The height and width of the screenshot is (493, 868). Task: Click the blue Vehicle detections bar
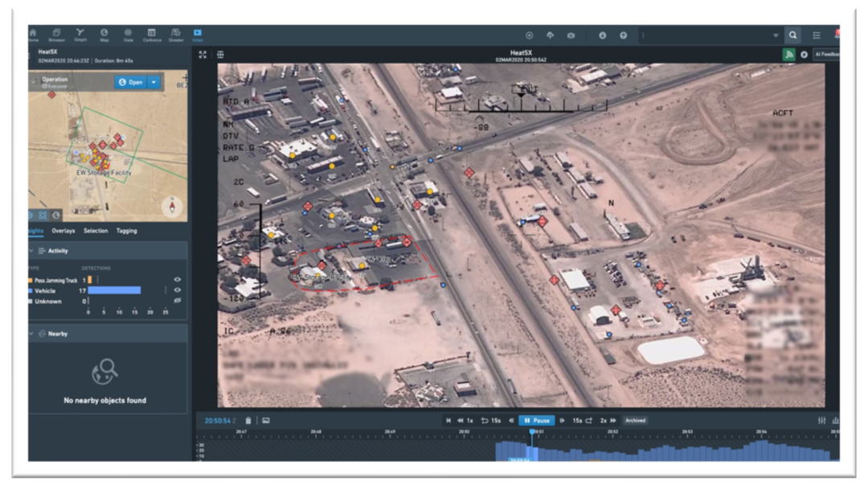(x=115, y=290)
